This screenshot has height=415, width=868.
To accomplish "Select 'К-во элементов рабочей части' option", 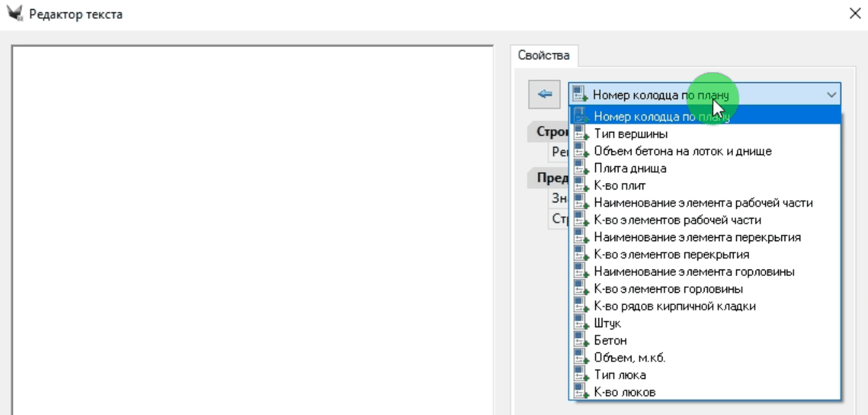I will point(677,220).
